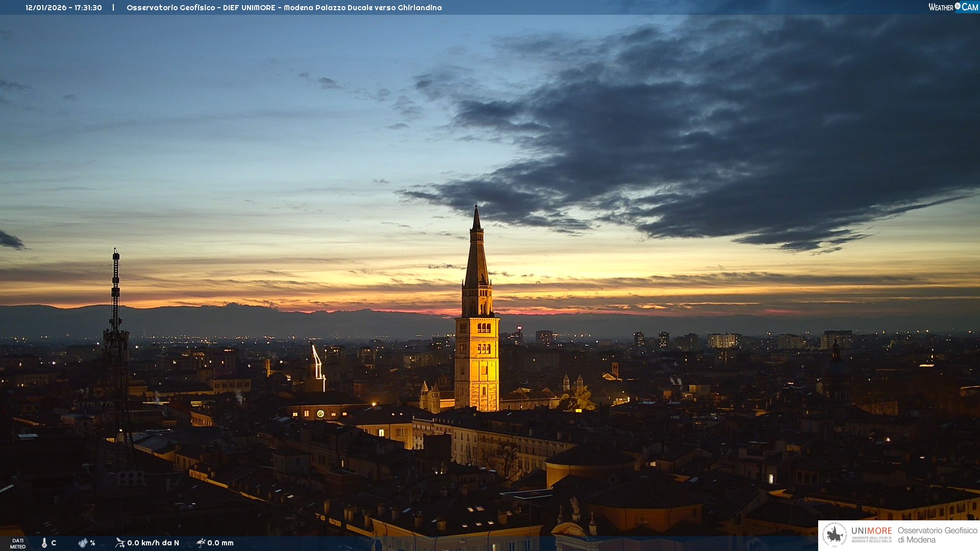Click the thermometer temperature icon
980x551 pixels.
click(44, 543)
